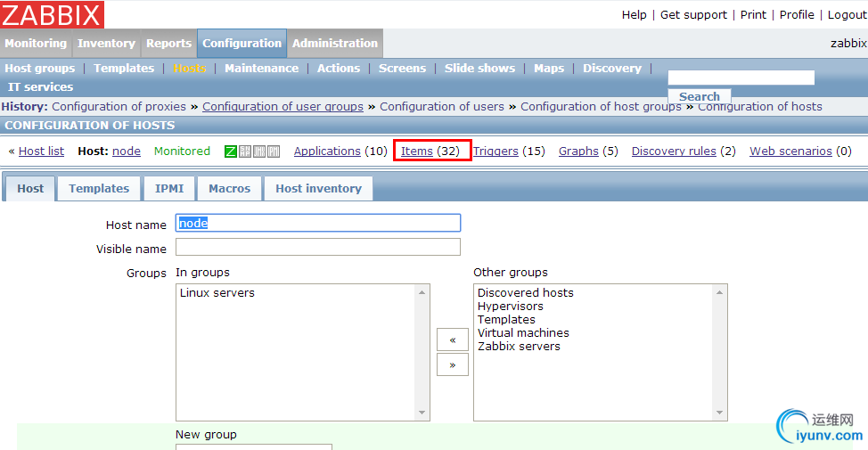The height and width of the screenshot is (450, 868).
Task: Open IT services configuration
Action: point(40,87)
